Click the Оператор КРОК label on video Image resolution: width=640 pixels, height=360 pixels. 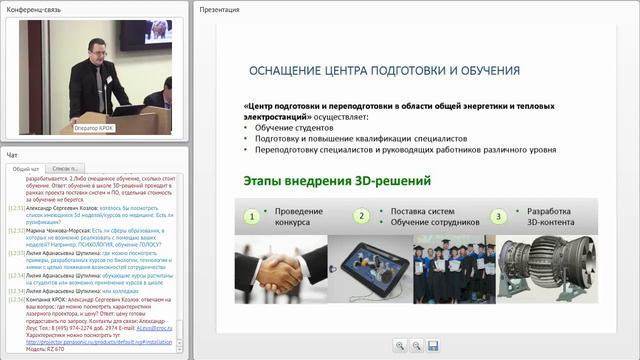click(94, 128)
